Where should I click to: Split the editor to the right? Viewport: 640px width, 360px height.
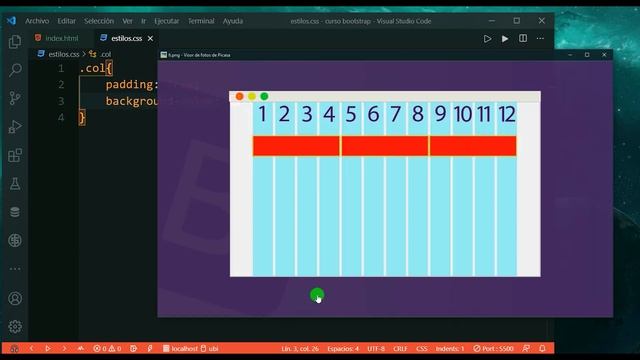523,38
